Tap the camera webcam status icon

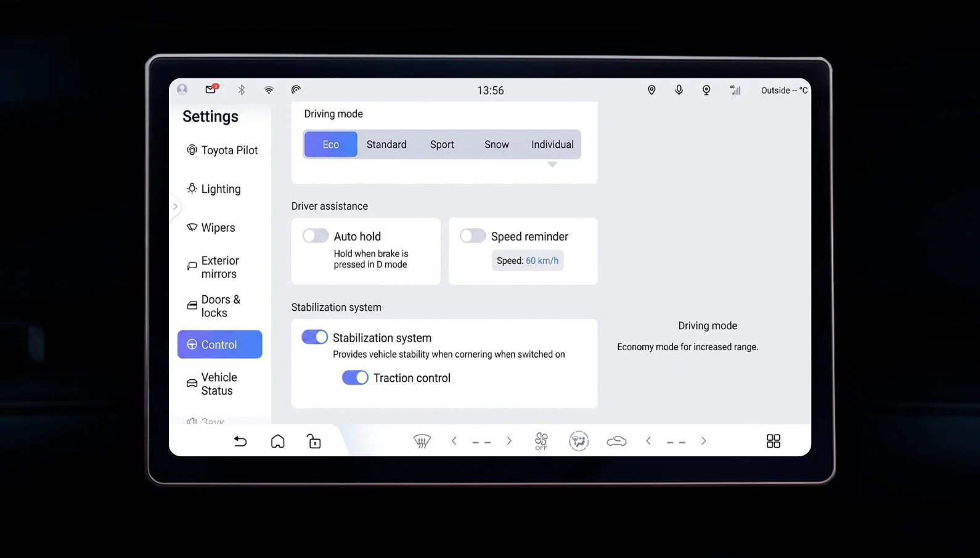click(706, 90)
